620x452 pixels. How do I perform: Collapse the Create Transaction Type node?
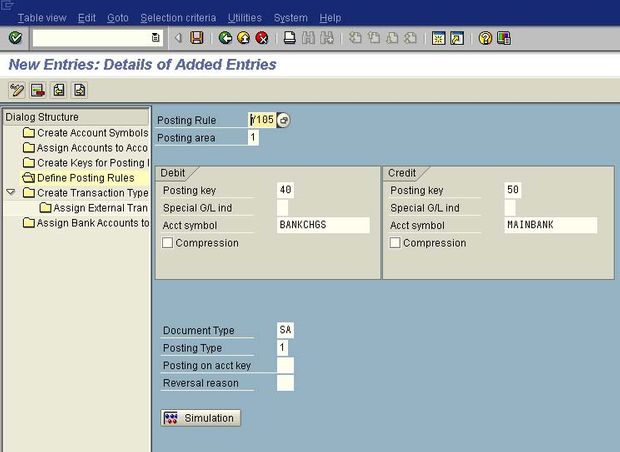point(11,192)
